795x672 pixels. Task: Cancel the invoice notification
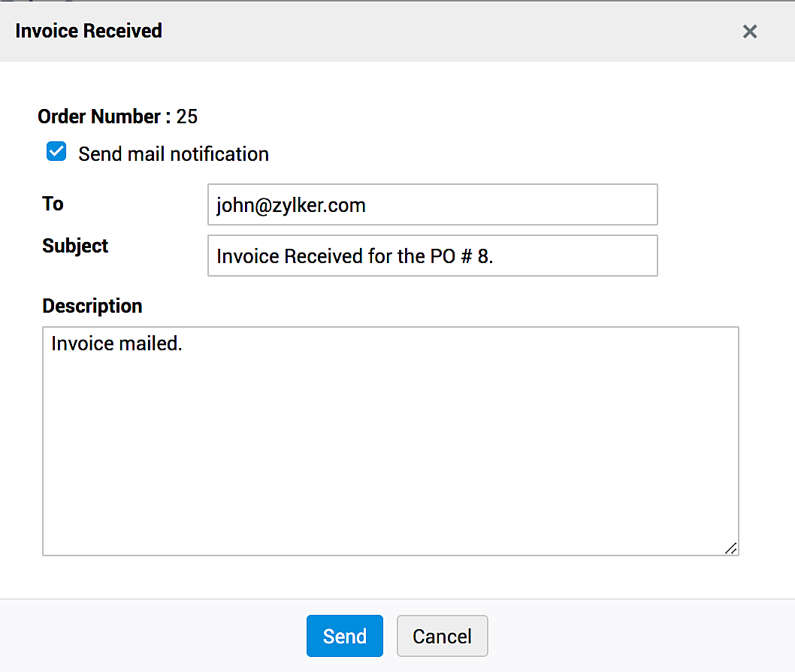[x=442, y=636]
